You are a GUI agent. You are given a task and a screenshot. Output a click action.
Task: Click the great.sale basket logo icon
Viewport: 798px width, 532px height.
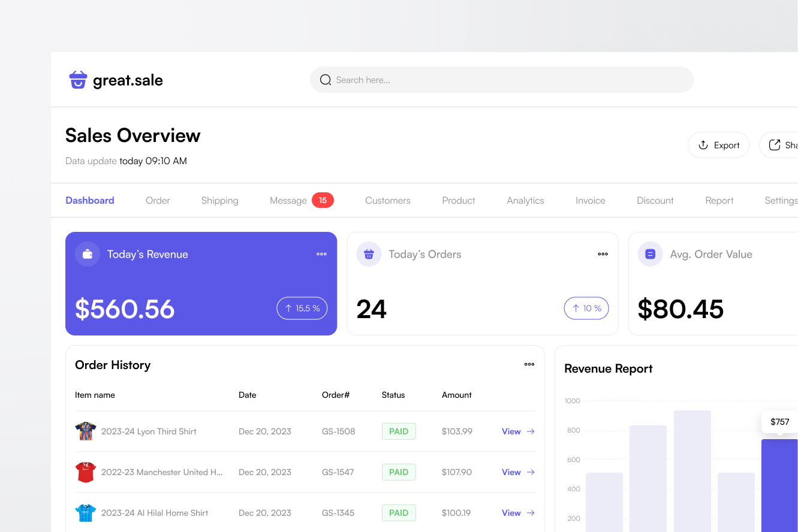pos(77,79)
